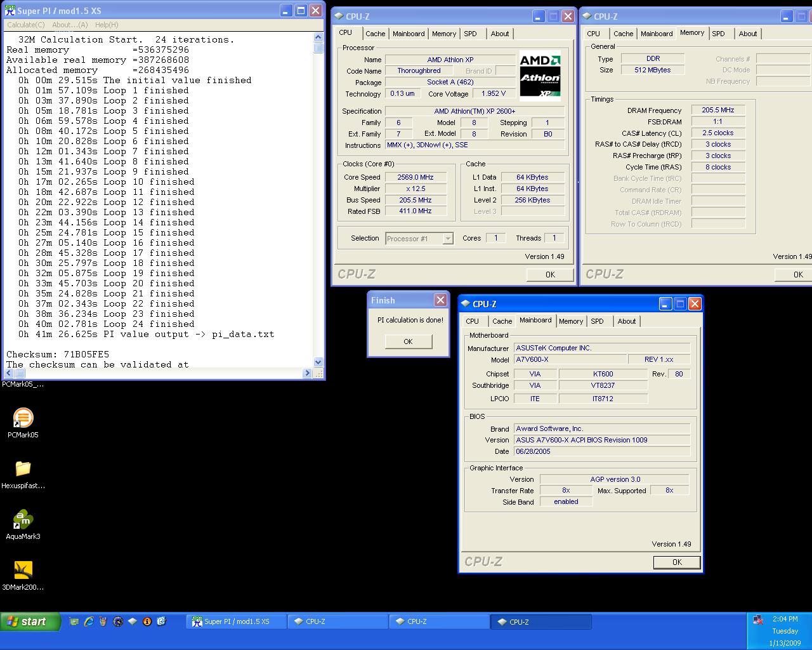
Task: Click Super PI vertical scrollbar up arrow
Action: click(x=318, y=37)
